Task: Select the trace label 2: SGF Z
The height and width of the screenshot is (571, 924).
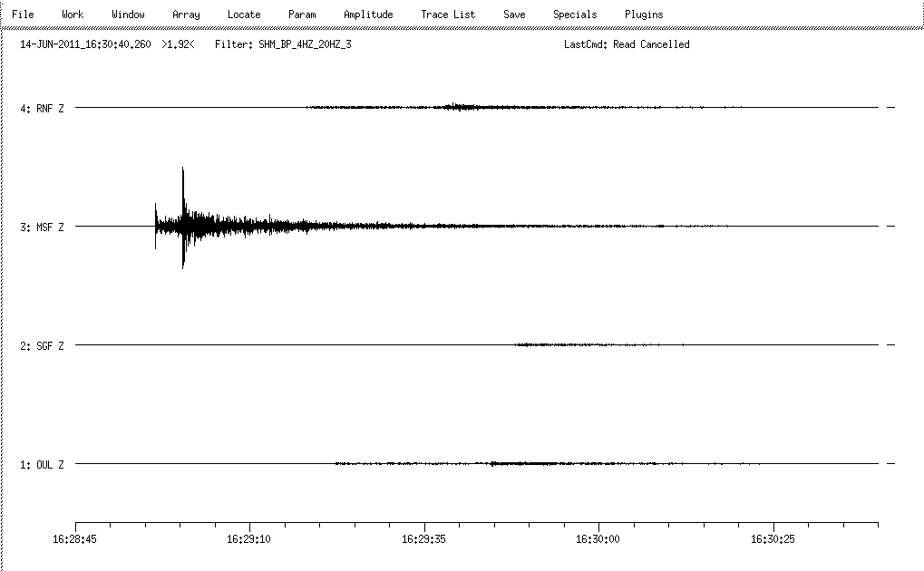Action: (42, 346)
